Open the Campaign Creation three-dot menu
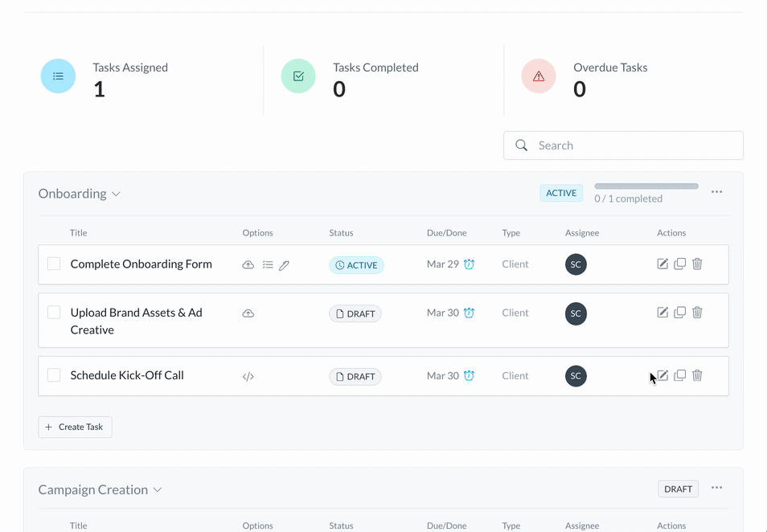This screenshot has height=532, width=767. click(x=716, y=488)
